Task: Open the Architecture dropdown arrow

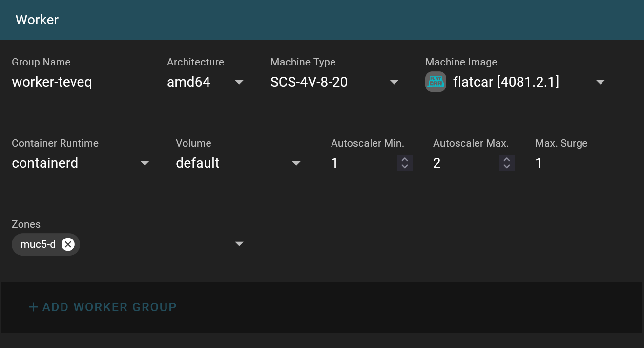Action: click(x=239, y=82)
